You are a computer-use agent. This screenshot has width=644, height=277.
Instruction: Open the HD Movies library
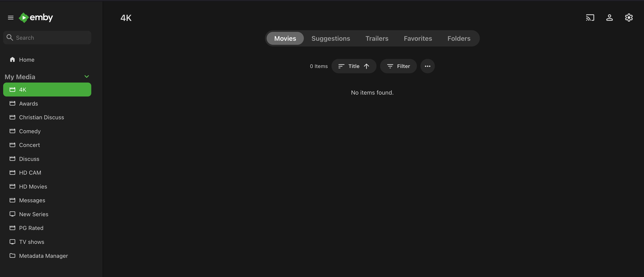(x=33, y=187)
